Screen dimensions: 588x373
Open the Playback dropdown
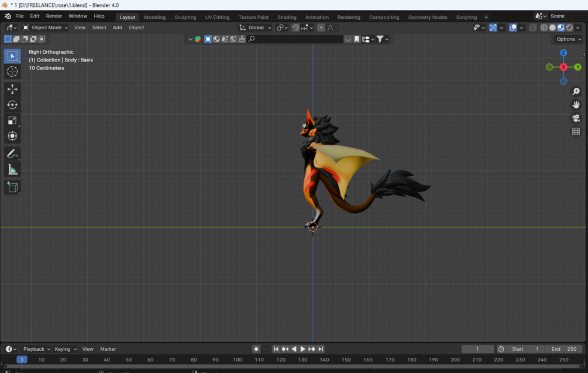(x=36, y=349)
